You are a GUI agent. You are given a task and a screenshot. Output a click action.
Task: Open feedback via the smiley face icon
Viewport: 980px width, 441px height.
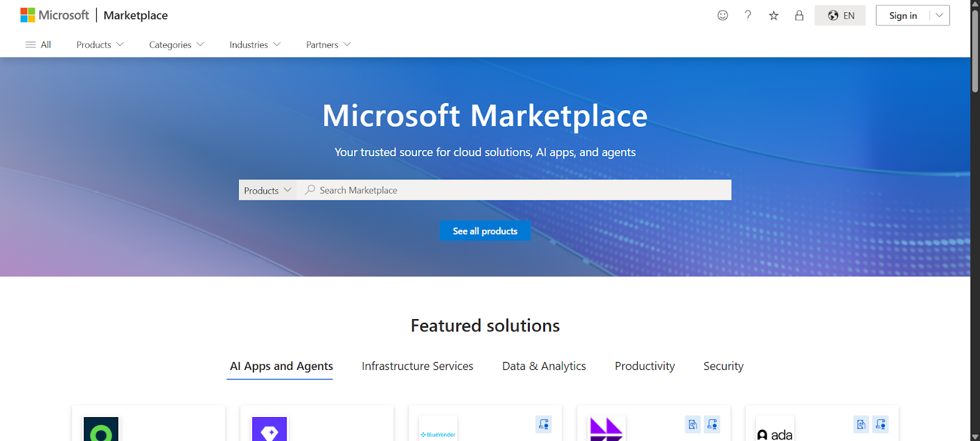[723, 15]
